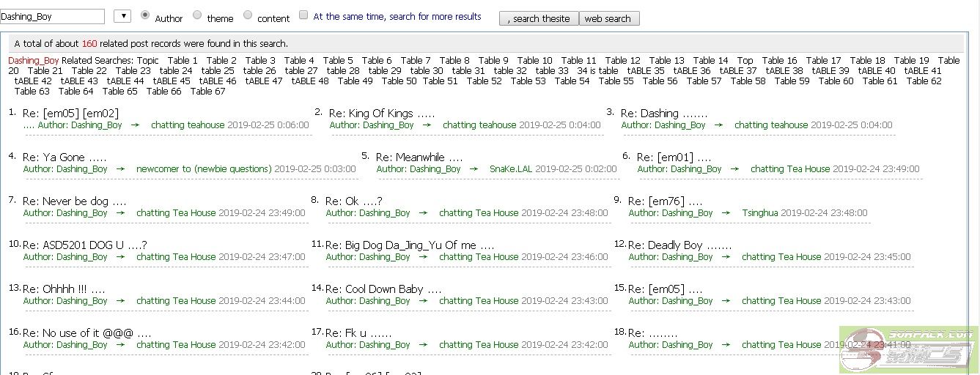Select the theme radio button

(x=197, y=15)
